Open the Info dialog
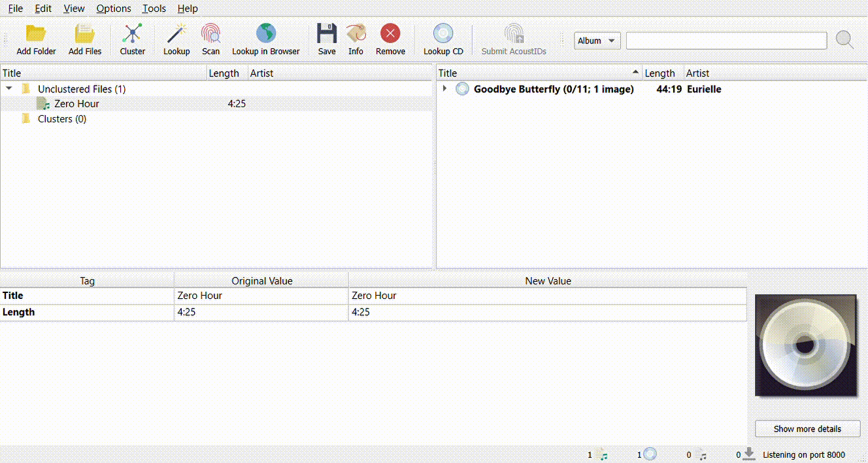This screenshot has width=868, height=463. (356, 39)
